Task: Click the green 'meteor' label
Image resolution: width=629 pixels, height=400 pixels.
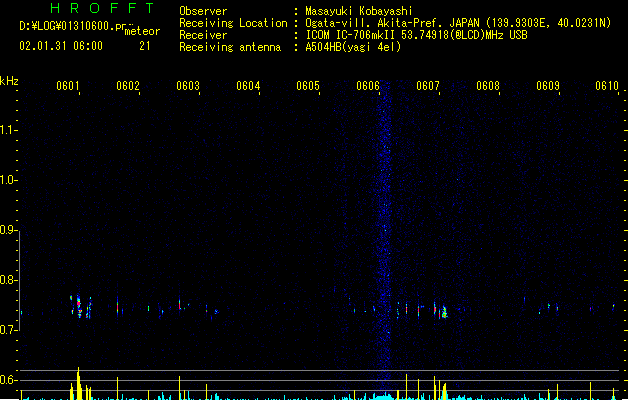Action: pos(142,31)
